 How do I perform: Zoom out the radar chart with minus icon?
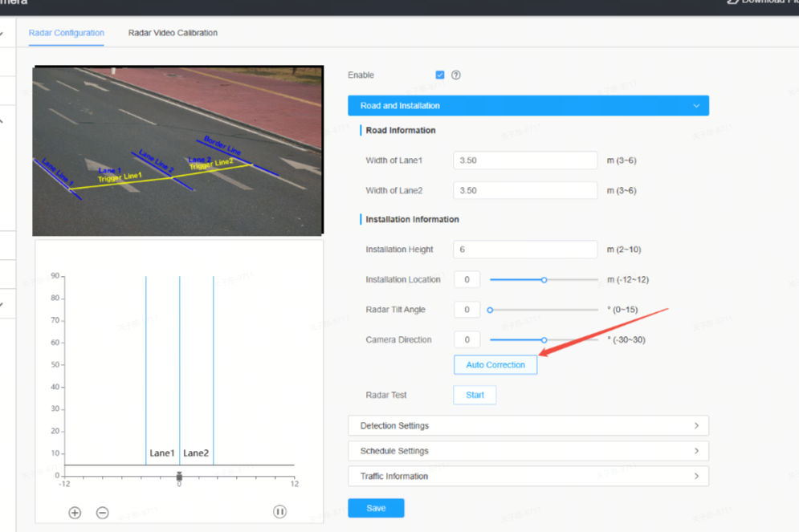click(x=103, y=513)
